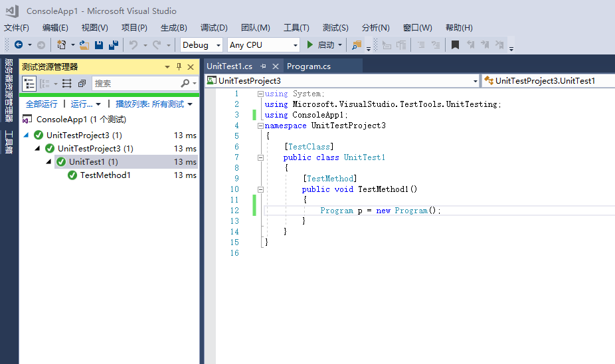
Task: Open the 工具(T) menu
Action: coord(296,28)
